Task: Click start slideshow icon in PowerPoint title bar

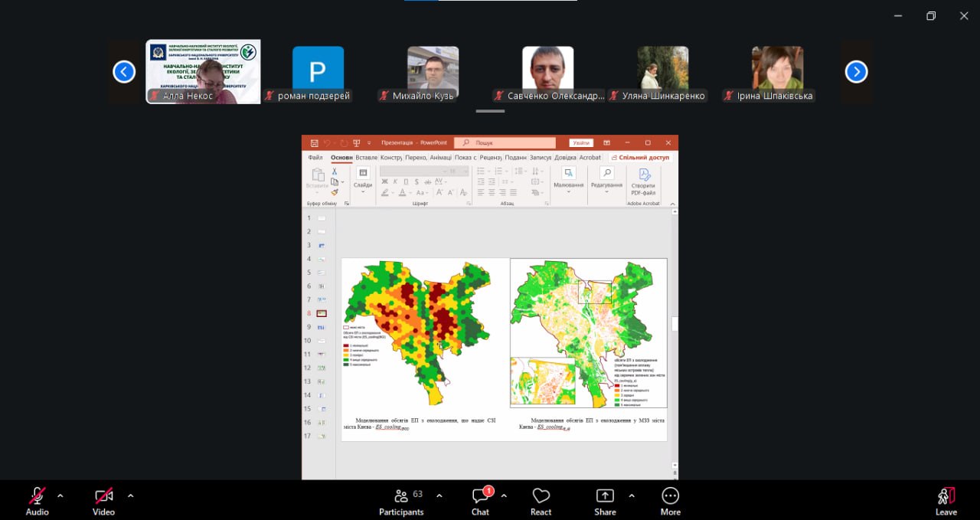Action: coord(357,143)
